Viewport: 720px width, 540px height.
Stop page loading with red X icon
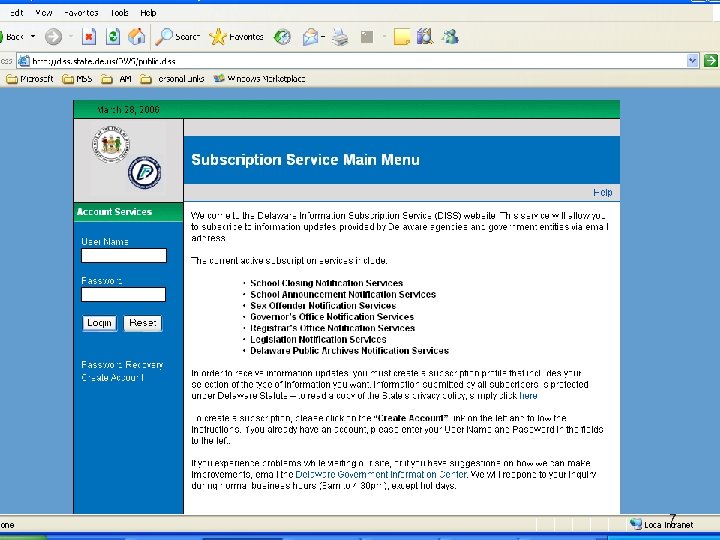(x=89, y=36)
